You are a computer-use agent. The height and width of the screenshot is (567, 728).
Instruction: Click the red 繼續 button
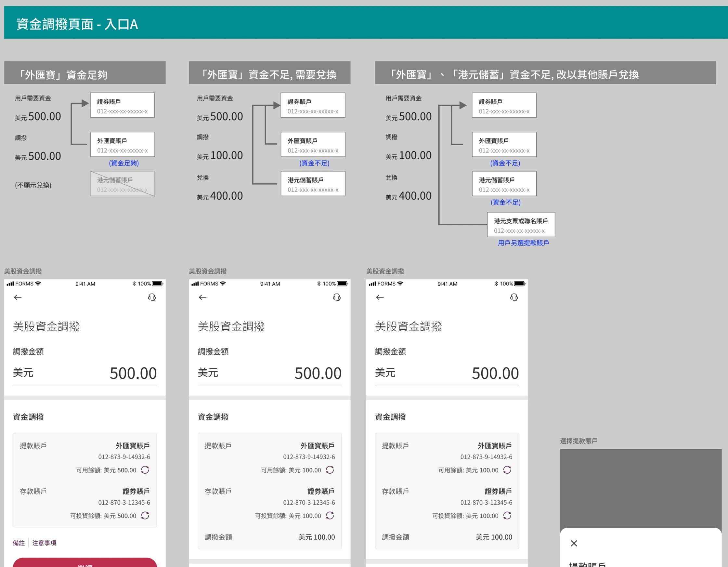pyautogui.click(x=85, y=563)
